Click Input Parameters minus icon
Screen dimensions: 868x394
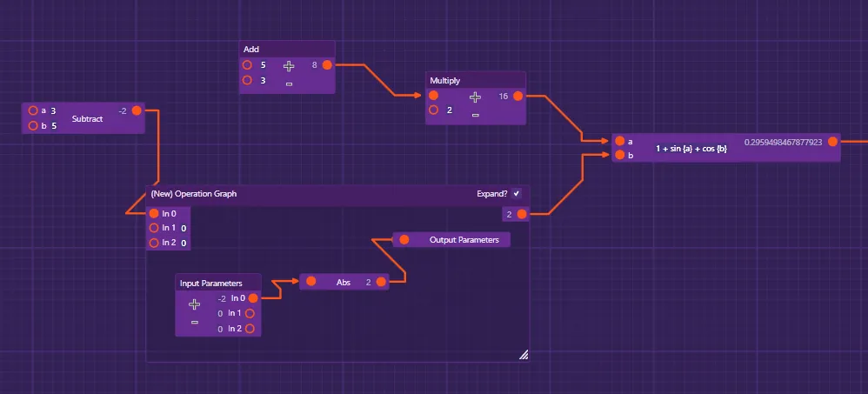[194, 322]
